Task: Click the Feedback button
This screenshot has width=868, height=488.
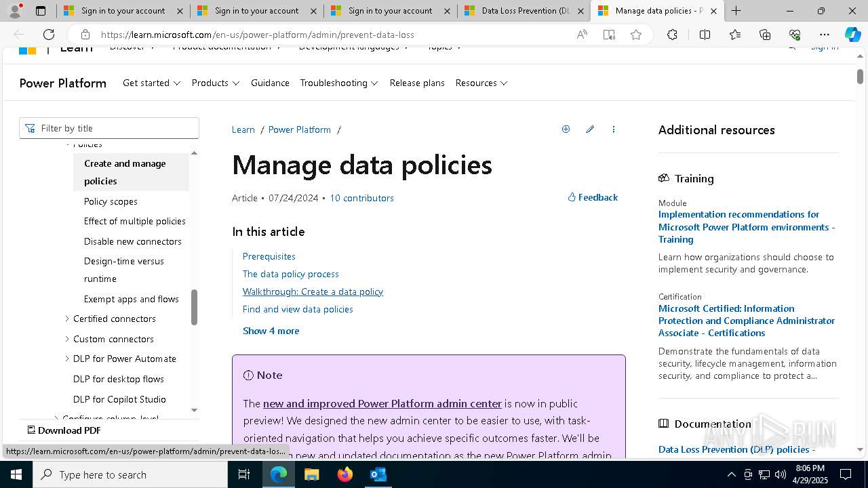Action: (593, 197)
